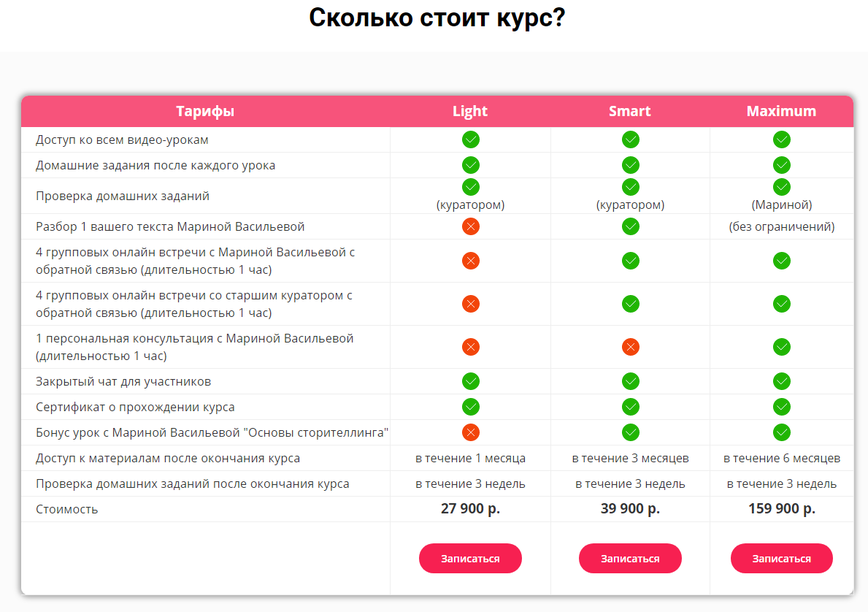Click the red cross for personal consultation in Smart
The width and height of the screenshot is (868, 612).
click(x=630, y=347)
